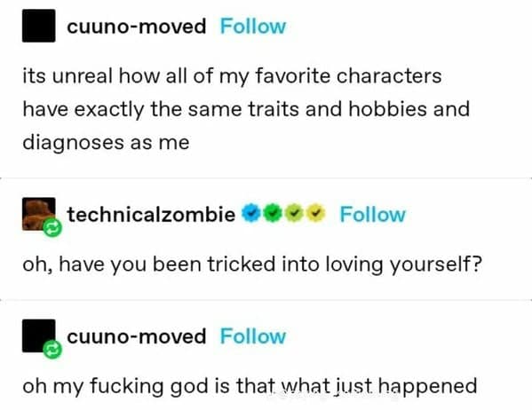The image size is (532, 410).
Task: Follow cuuno-moved from the original post header
Action: point(253,27)
